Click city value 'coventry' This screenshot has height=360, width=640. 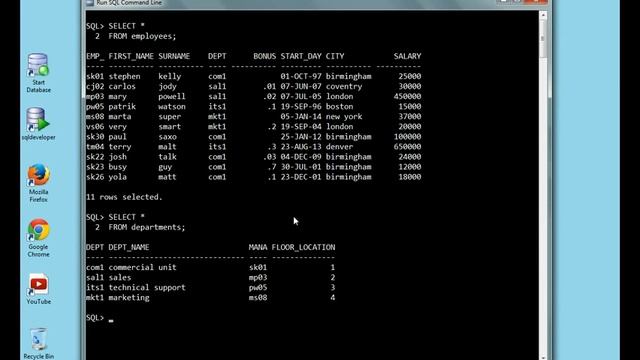[344, 87]
